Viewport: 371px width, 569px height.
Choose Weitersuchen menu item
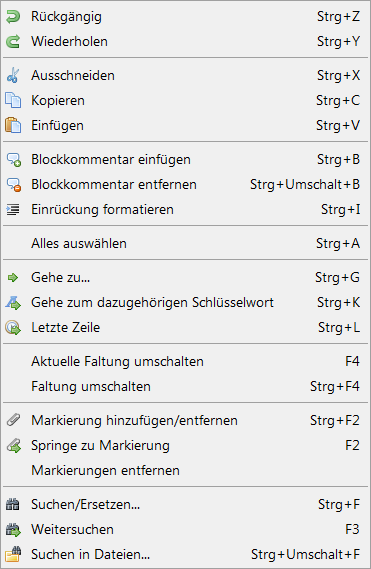pos(186,530)
